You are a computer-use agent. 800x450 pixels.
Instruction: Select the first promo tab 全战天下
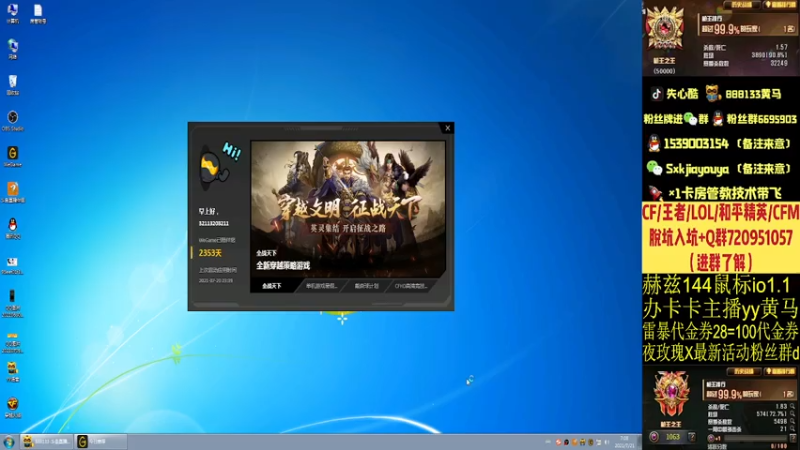272,286
